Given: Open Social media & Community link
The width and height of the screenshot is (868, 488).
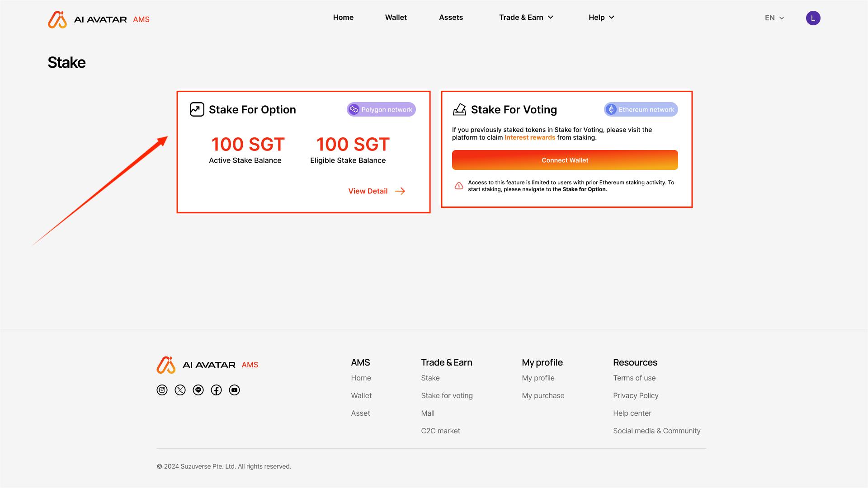Looking at the screenshot, I should (656, 431).
